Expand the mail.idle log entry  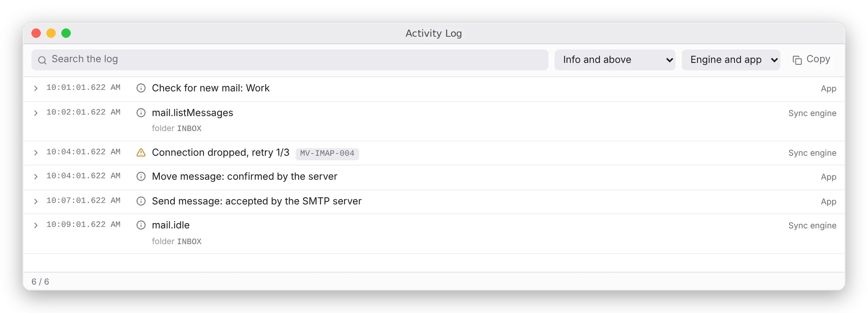coord(36,225)
